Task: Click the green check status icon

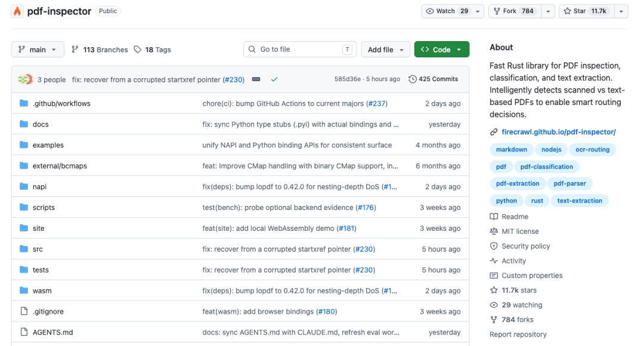Action: pos(274,79)
